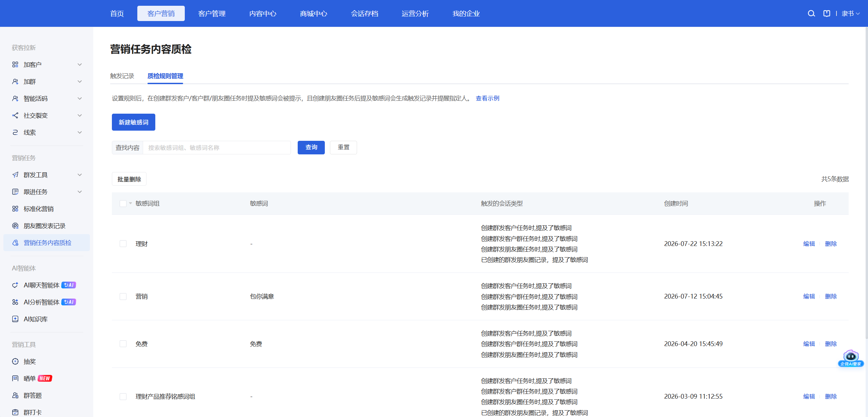
Task: Click the 加客户 sidebar icon
Action: point(15,64)
